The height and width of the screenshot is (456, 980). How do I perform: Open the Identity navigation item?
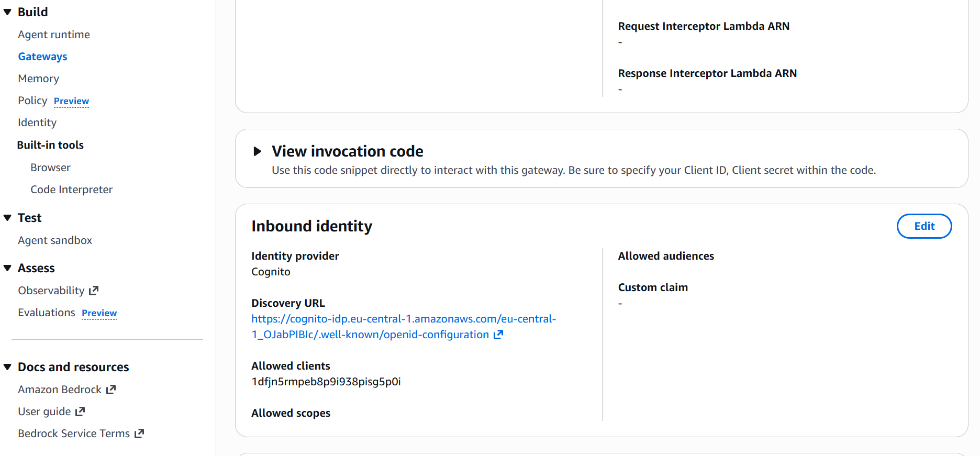[x=37, y=123]
